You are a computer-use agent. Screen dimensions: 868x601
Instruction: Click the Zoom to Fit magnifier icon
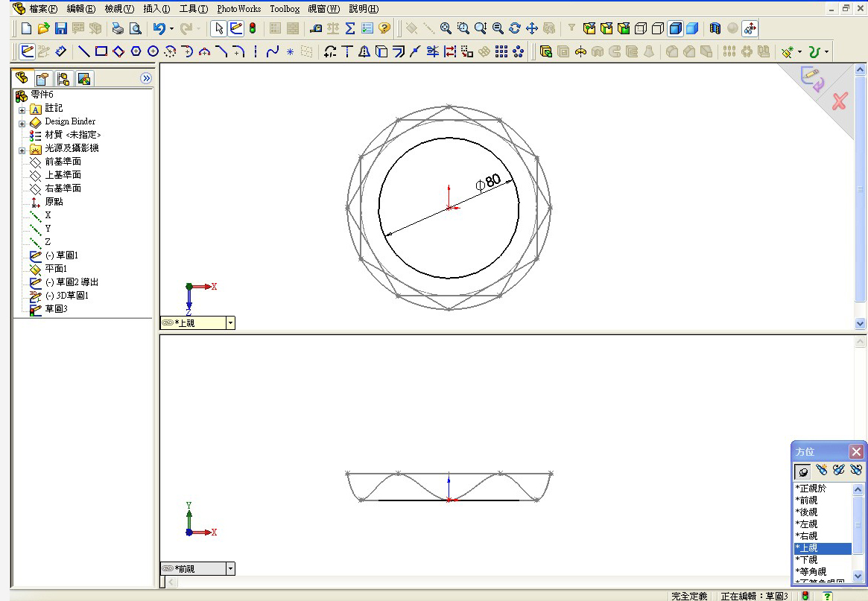pyautogui.click(x=445, y=28)
